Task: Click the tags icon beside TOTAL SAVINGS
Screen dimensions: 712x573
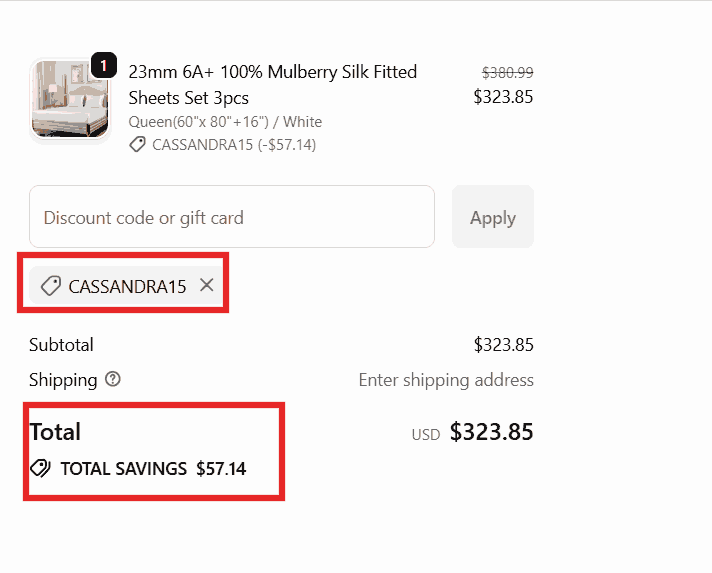Action: pos(40,468)
